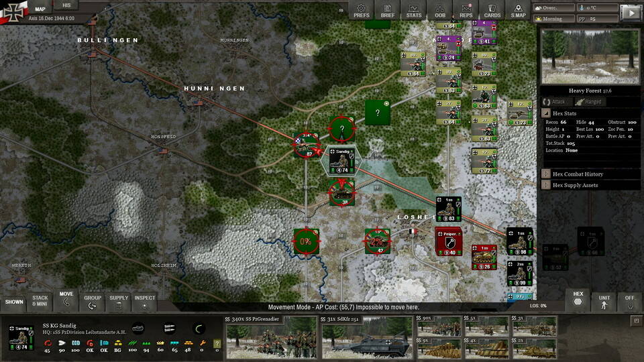Viewport: 644px width, 362px height.
Task: Click the yellow experience stars icon (60)
Action: point(160,343)
